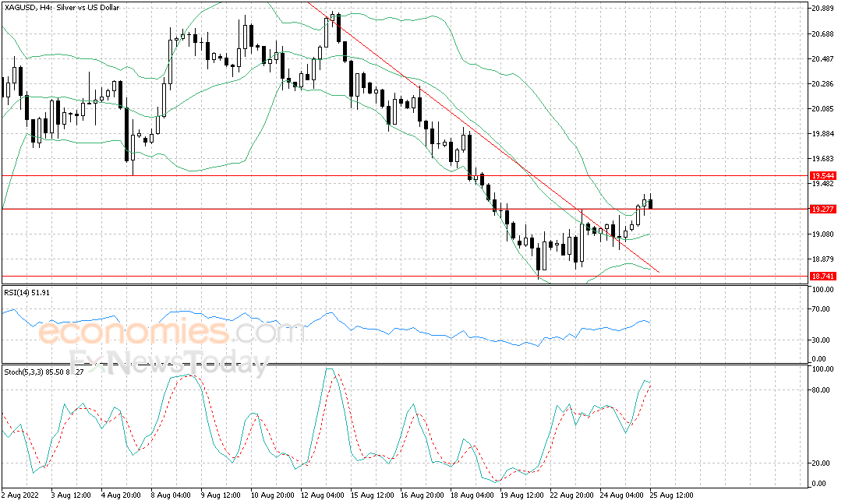Click the XAGUSD, H4 chart title text
845x504 pixels.
(62, 8)
